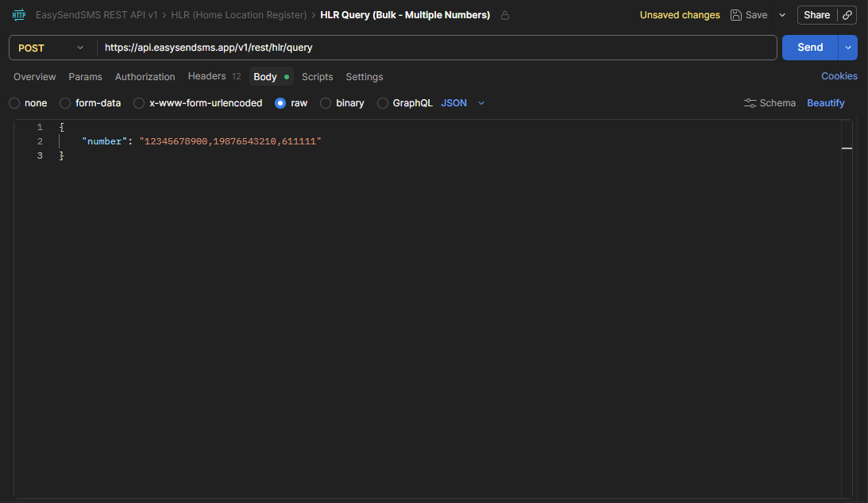The image size is (868, 503).
Task: Copy the share link via the link icon
Action: 847,15
